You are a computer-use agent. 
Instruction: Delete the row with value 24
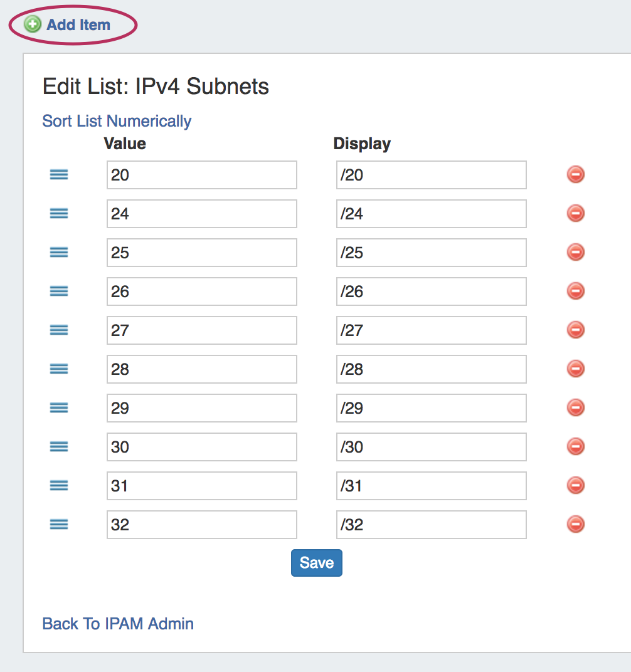pos(575,213)
